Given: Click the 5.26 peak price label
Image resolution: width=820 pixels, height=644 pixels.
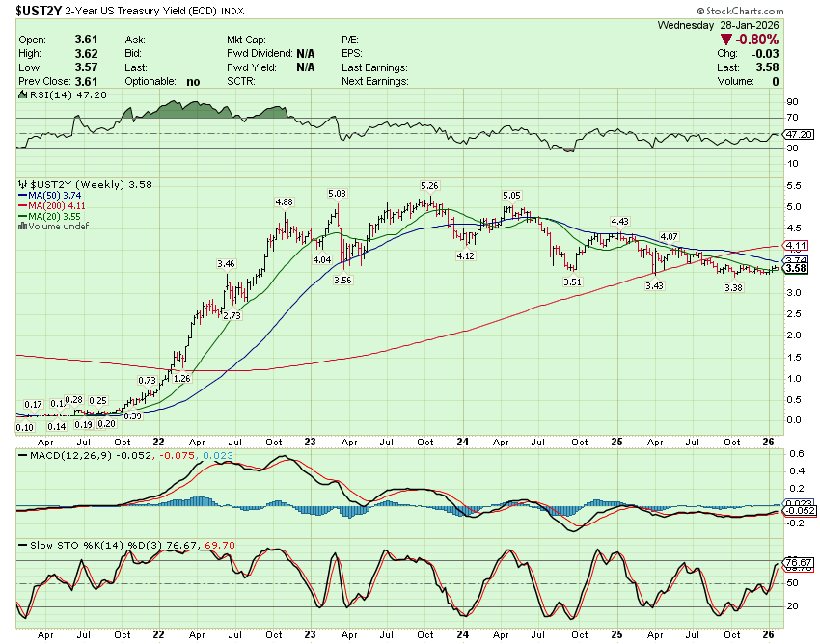Looking at the screenshot, I should click(x=429, y=184).
